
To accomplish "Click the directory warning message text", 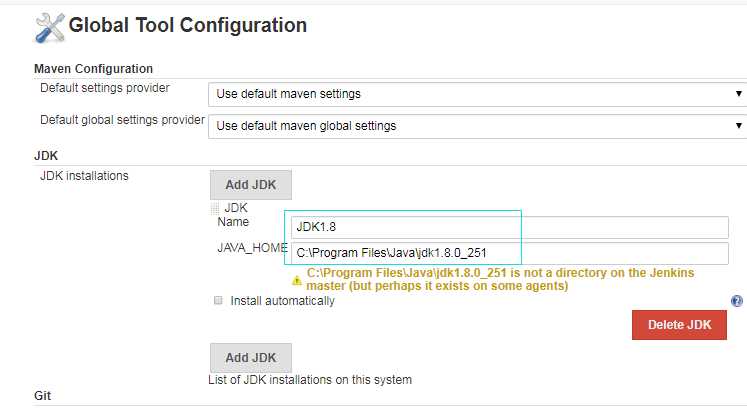I will coord(500,279).
